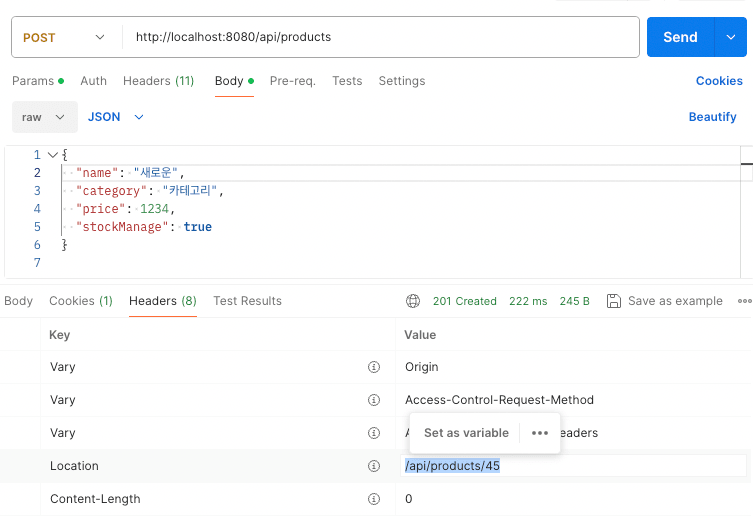Choose Set as variable in the popup
This screenshot has width=753, height=516.
[466, 433]
